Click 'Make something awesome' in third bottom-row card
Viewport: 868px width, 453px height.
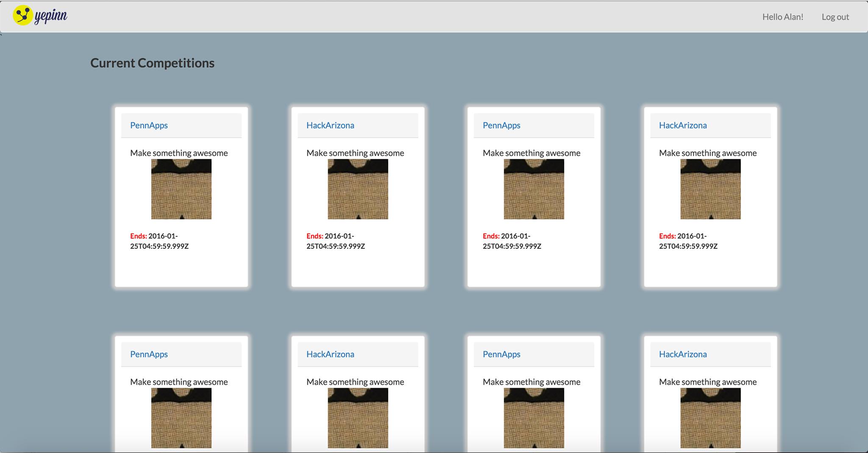(x=531, y=382)
